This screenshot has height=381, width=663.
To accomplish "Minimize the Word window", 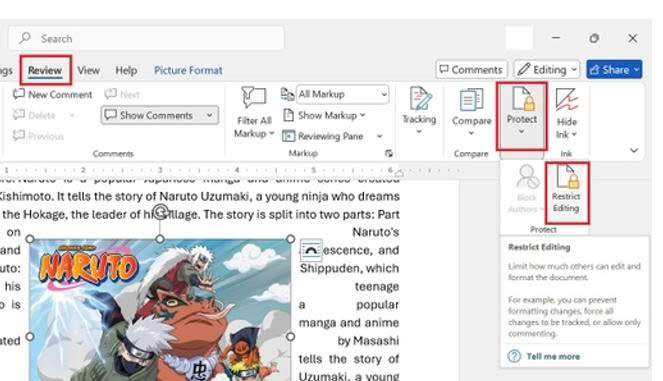I will coord(556,38).
